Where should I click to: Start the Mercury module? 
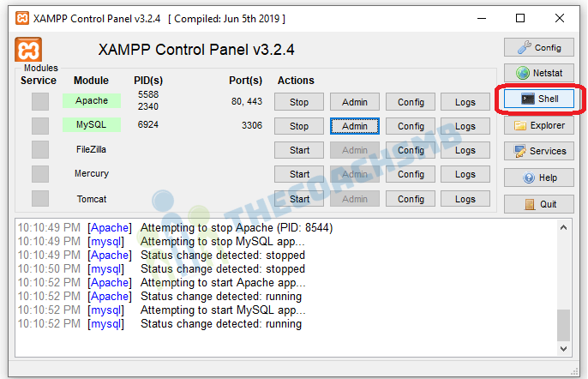tap(299, 174)
